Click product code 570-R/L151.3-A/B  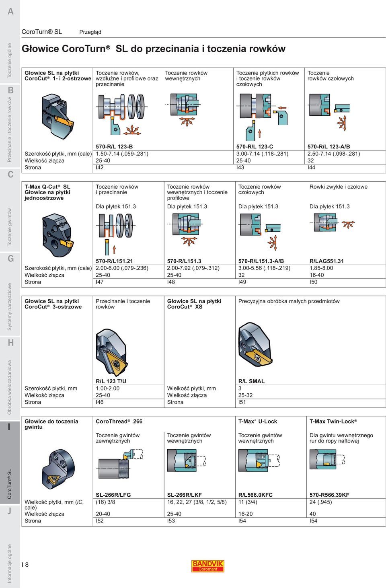pos(261,261)
